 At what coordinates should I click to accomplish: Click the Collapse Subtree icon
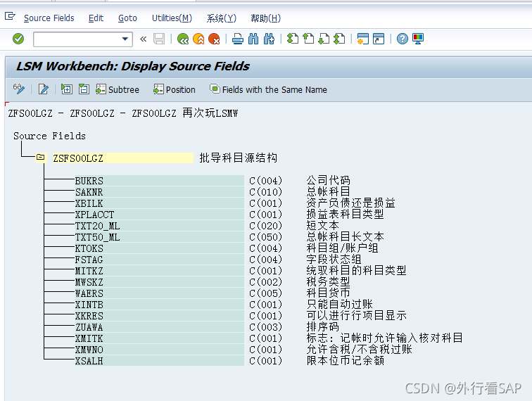pos(84,89)
